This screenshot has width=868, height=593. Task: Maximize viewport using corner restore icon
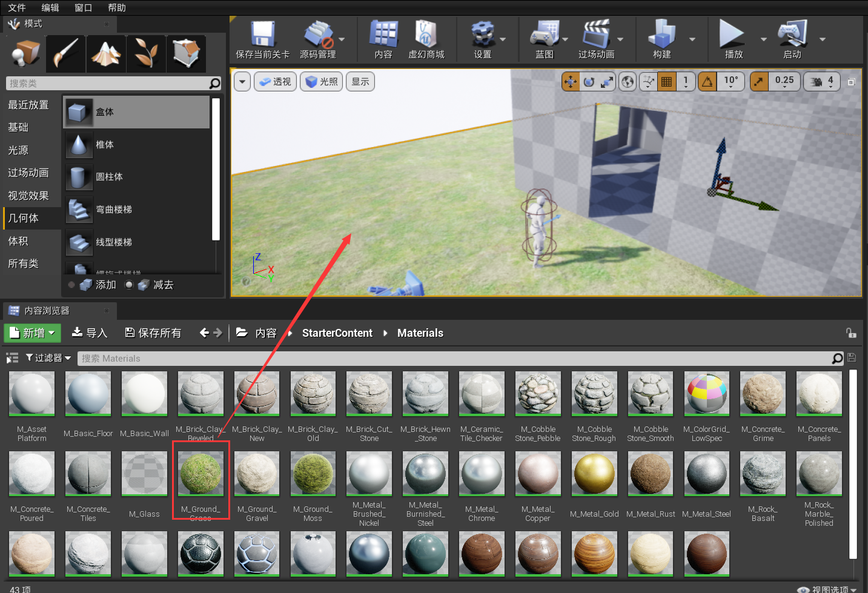pyautogui.click(x=851, y=82)
